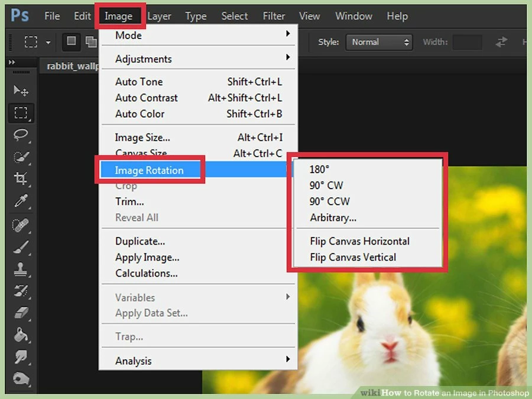The height and width of the screenshot is (399, 532).
Task: Click the rabbit_wallp document tab
Action: 70,66
